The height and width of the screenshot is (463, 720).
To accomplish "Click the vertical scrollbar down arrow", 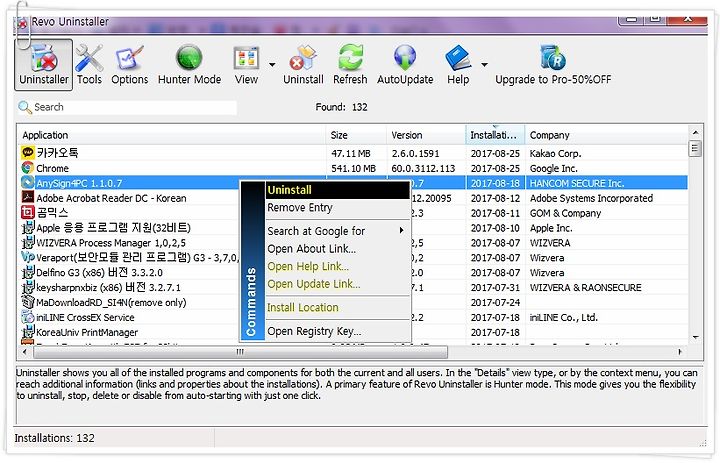I will click(695, 338).
